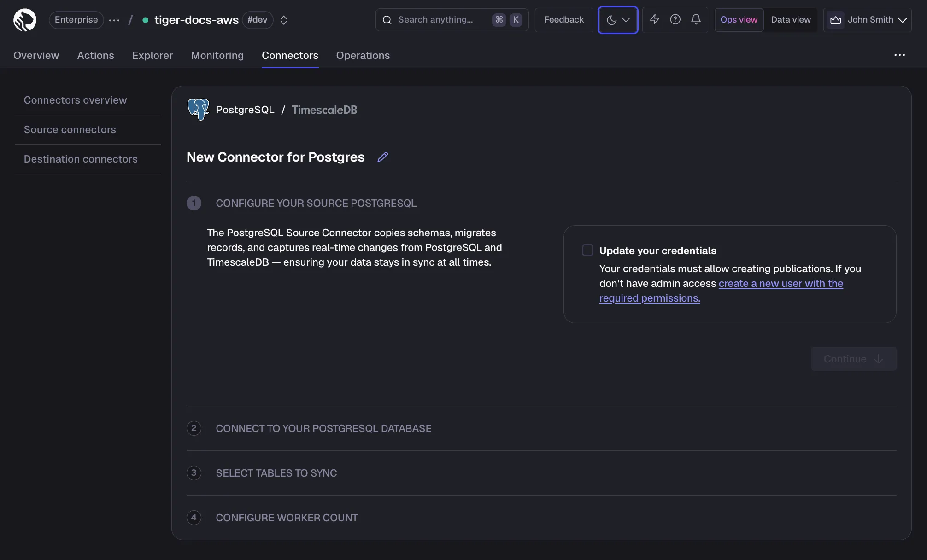Expand the tiger-docs-aws service switcher arrows

click(x=284, y=20)
